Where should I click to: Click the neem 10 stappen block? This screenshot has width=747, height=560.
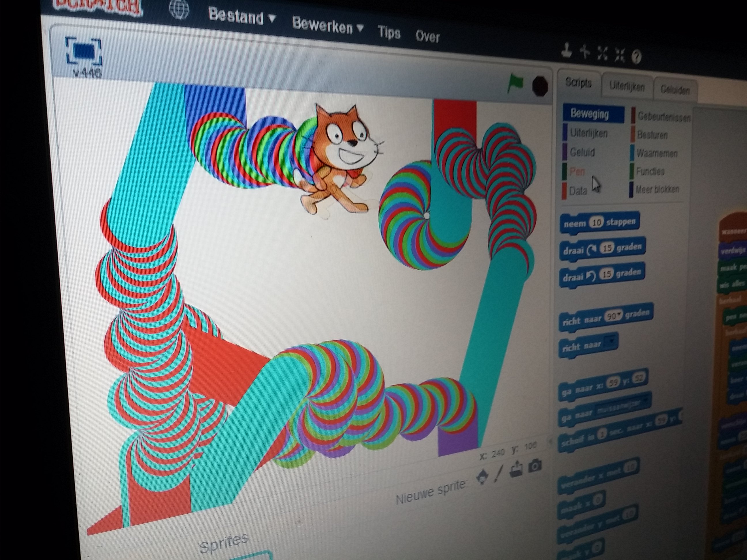(x=600, y=222)
